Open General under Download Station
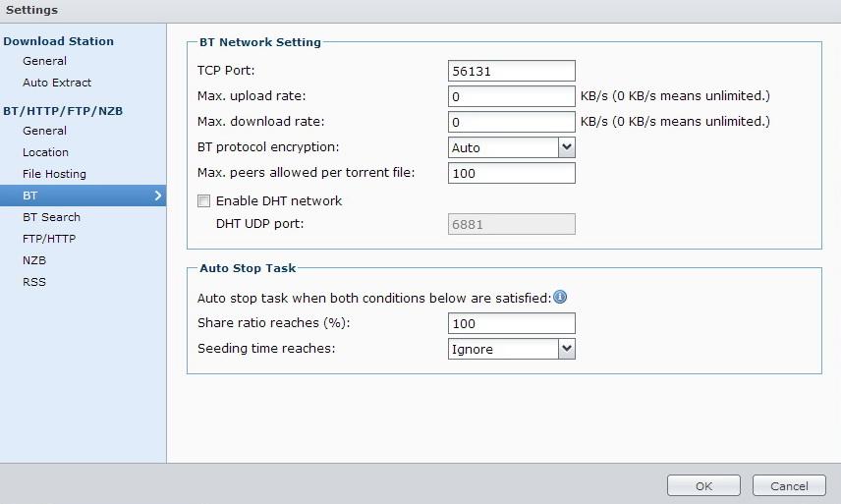 (x=44, y=61)
